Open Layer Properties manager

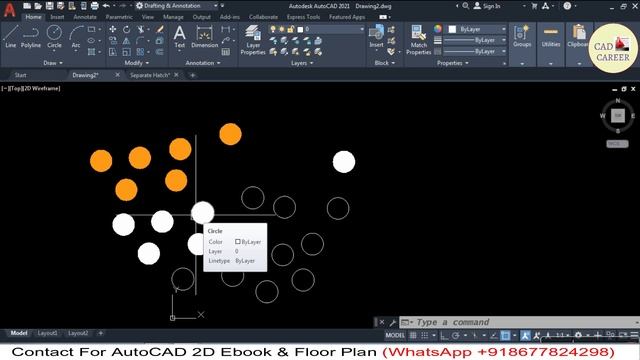(x=253, y=40)
